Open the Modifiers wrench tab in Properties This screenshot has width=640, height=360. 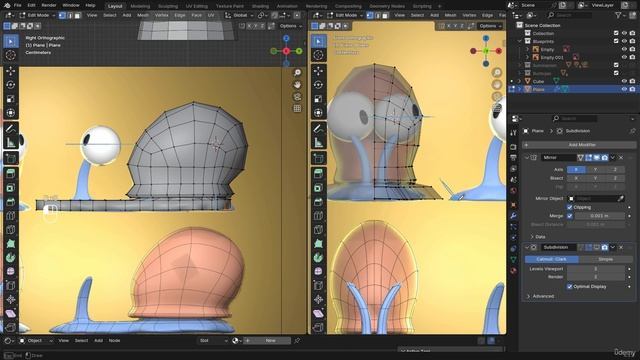(x=513, y=216)
